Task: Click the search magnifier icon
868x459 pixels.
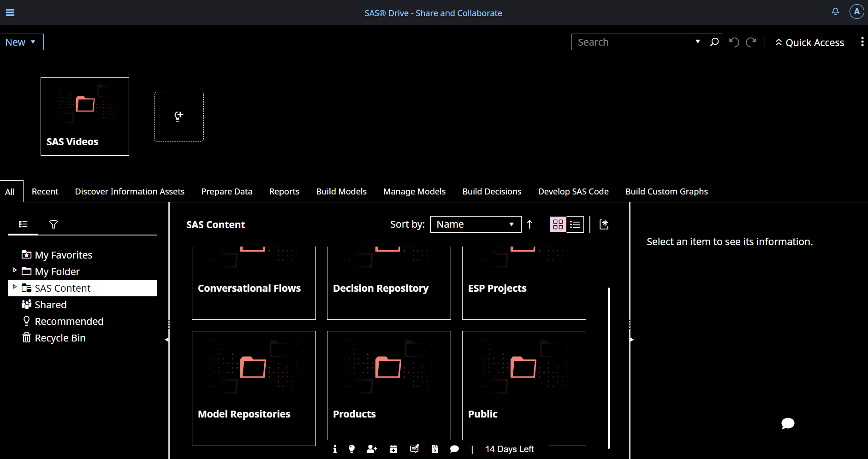Action: (x=714, y=42)
